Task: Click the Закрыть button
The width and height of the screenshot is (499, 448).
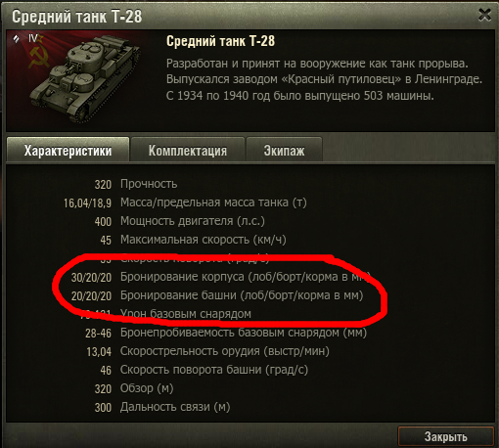Action: [x=445, y=436]
